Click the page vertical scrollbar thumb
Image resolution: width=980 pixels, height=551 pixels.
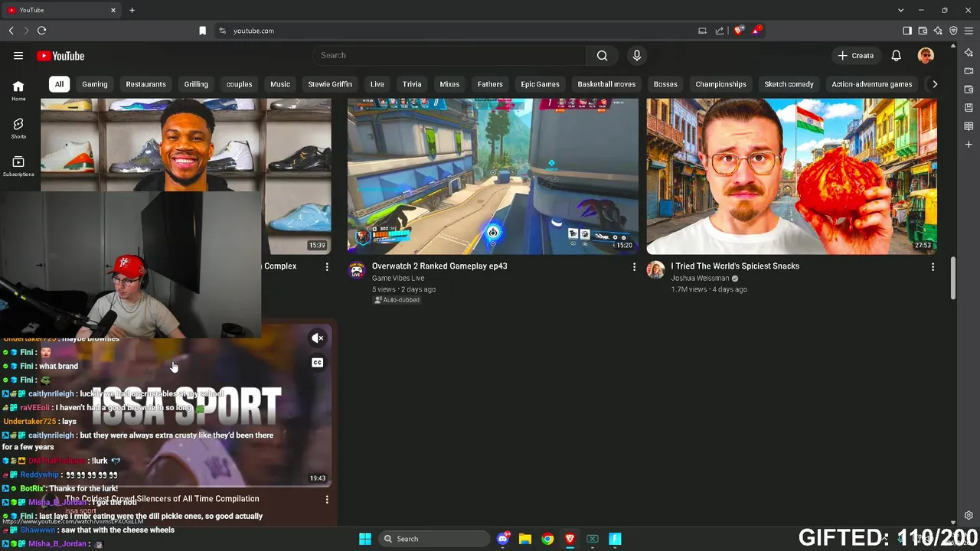tap(953, 279)
